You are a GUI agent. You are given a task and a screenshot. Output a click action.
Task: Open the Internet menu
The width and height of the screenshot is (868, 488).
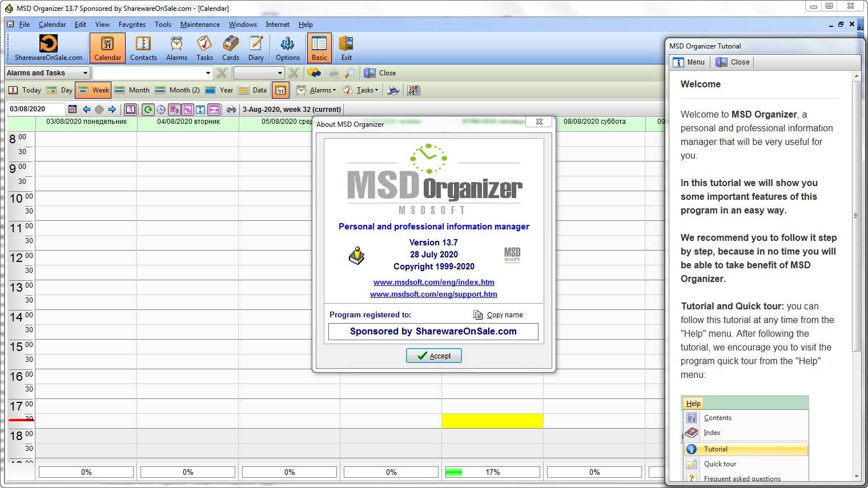pyautogui.click(x=278, y=25)
